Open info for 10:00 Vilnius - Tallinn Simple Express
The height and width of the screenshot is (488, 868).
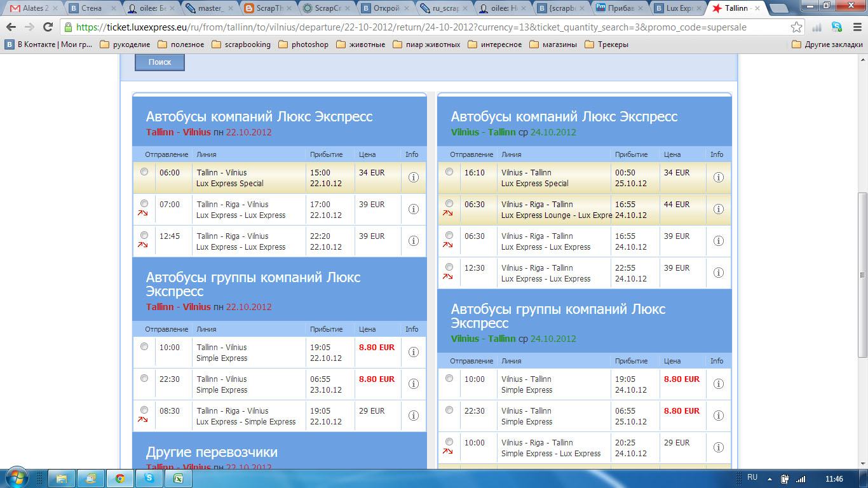pos(719,384)
